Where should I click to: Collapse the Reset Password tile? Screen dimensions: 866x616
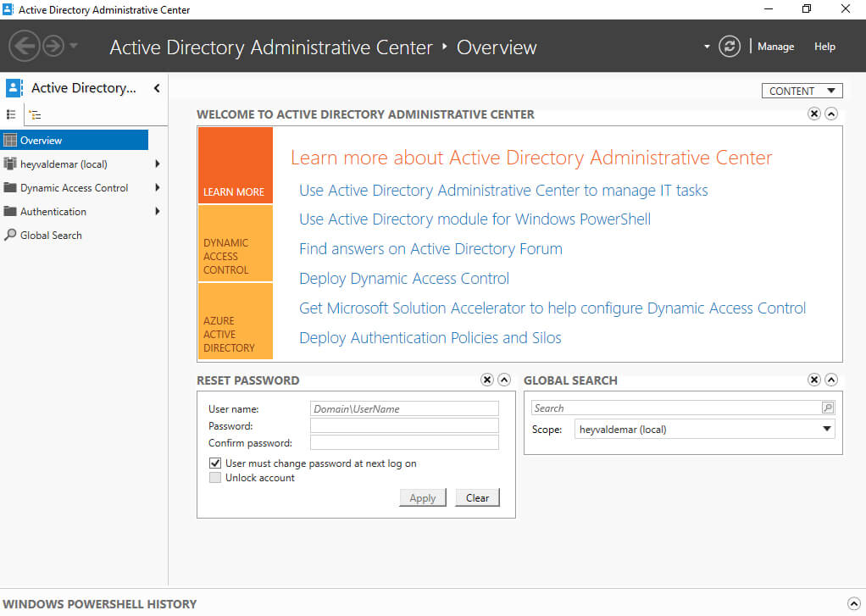click(503, 380)
